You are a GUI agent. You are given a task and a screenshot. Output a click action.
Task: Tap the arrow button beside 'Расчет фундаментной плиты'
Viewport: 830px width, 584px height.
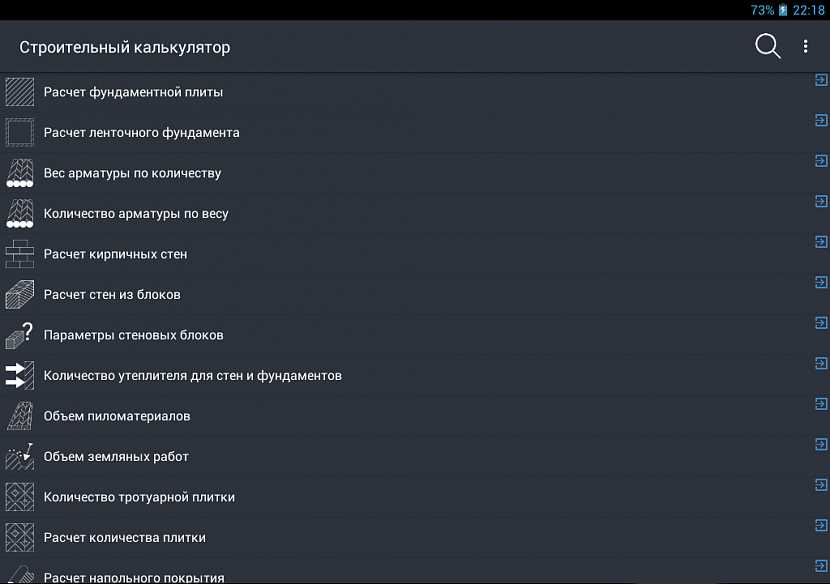(821, 80)
